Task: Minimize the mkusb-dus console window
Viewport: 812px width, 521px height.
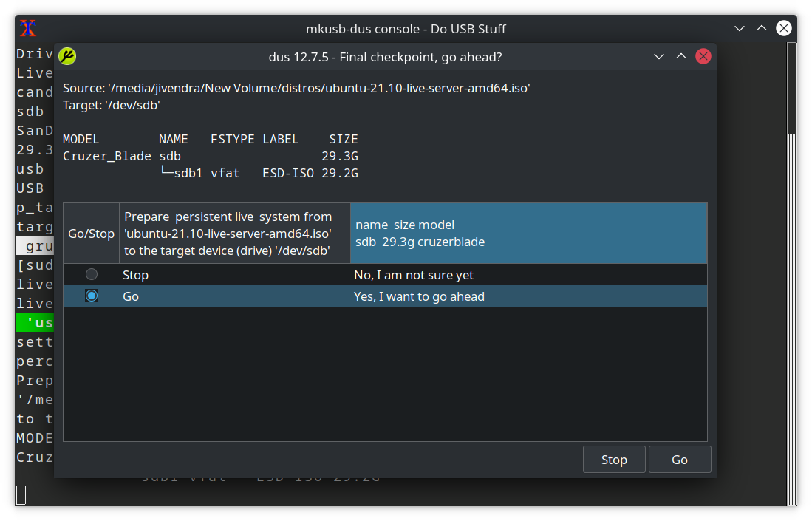Action: (x=740, y=29)
